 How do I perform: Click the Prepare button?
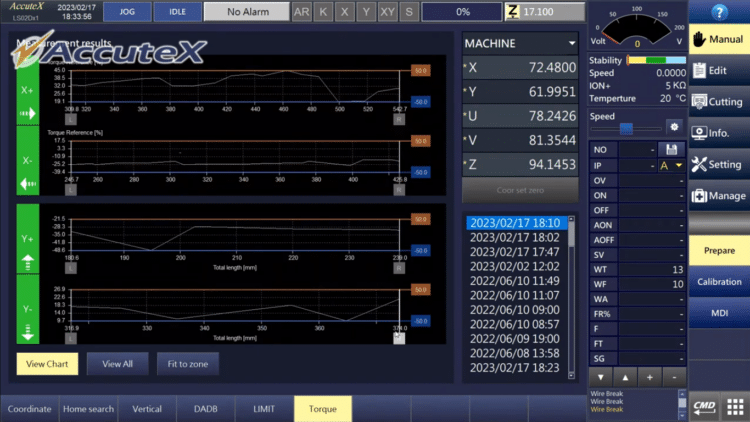[x=719, y=251]
